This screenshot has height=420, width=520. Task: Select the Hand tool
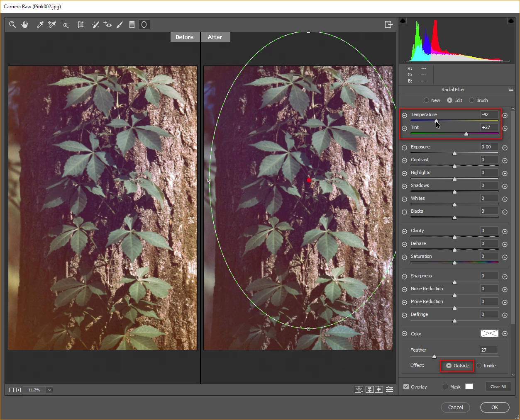click(25, 24)
